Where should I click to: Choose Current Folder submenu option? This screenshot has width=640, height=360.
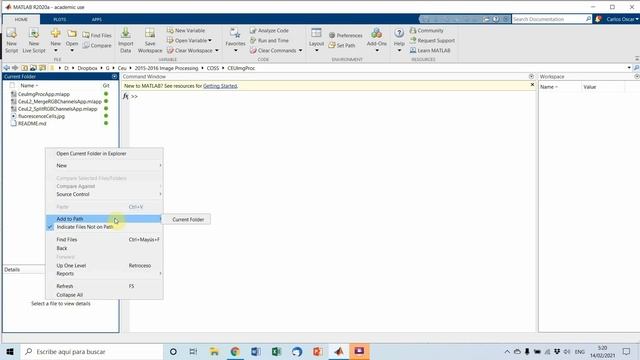pos(188,220)
